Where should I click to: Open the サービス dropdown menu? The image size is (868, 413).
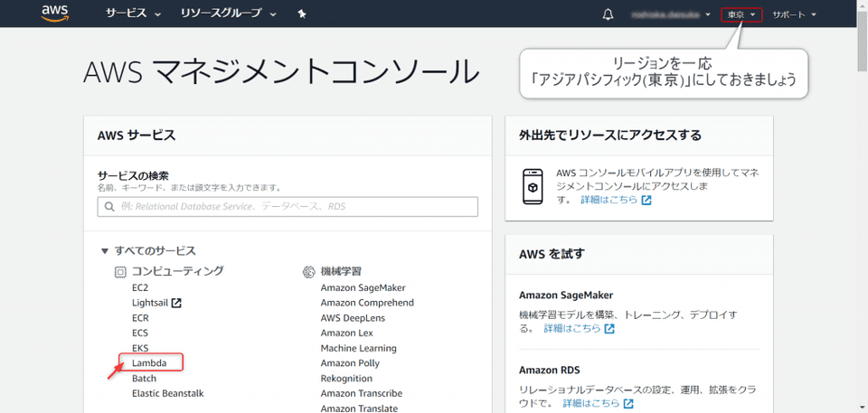pos(133,14)
